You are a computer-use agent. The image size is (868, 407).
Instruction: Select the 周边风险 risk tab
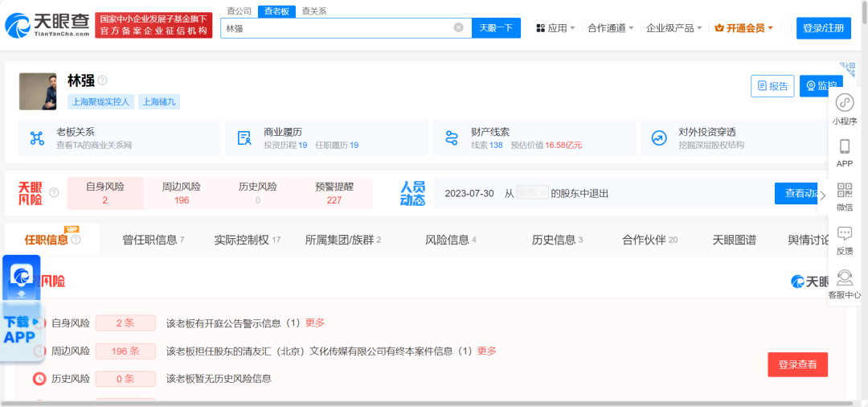pos(182,193)
